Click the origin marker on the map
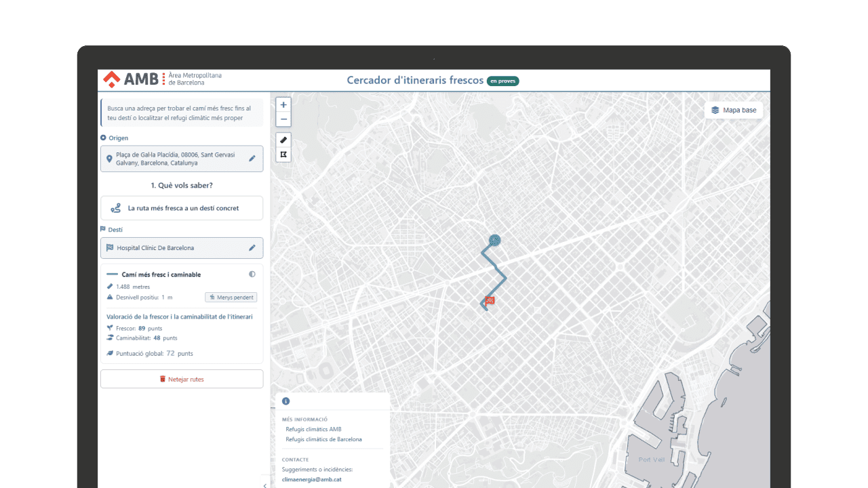868x488 pixels. point(495,239)
